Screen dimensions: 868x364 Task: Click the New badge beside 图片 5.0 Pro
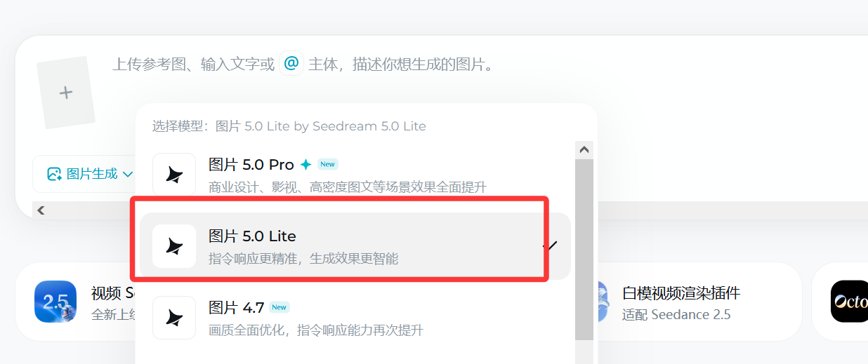pos(327,164)
